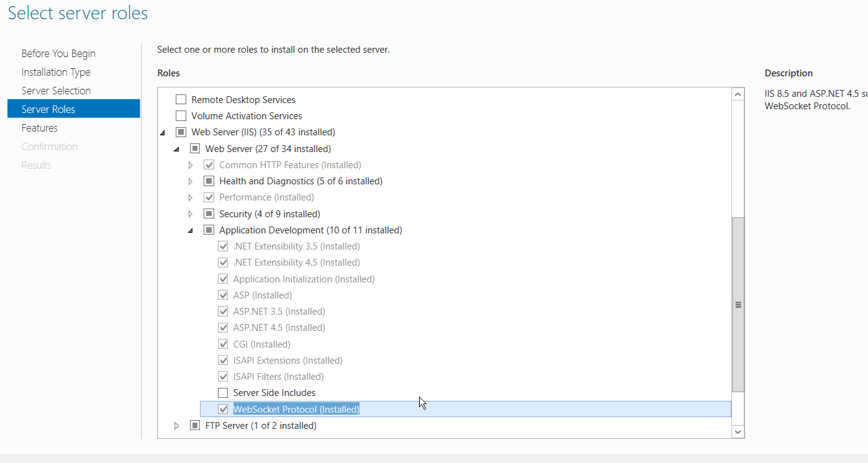The width and height of the screenshot is (868, 463).
Task: Uncheck WebSocket Protocol role service
Action: [x=223, y=408]
